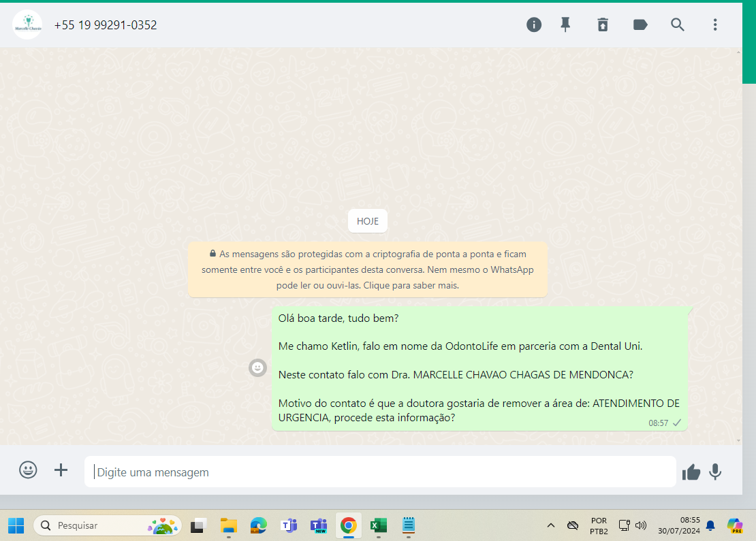Open the volume speaker tray icon
This screenshot has width=756, height=541.
click(641, 525)
